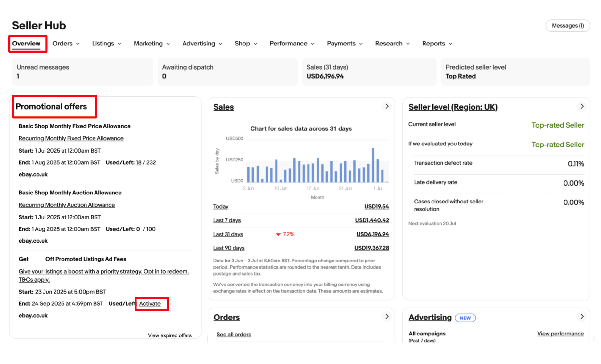Open the Advertising nav dropdown
Screen dimensions: 601x364
202,44
